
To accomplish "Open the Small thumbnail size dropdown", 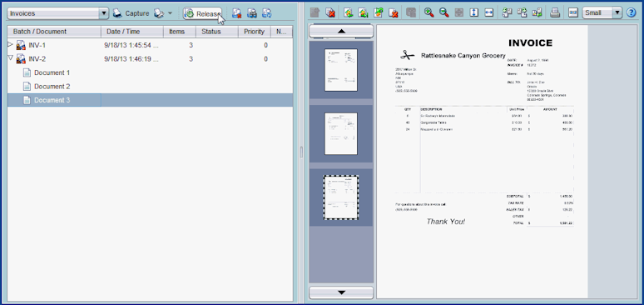I will coord(617,12).
